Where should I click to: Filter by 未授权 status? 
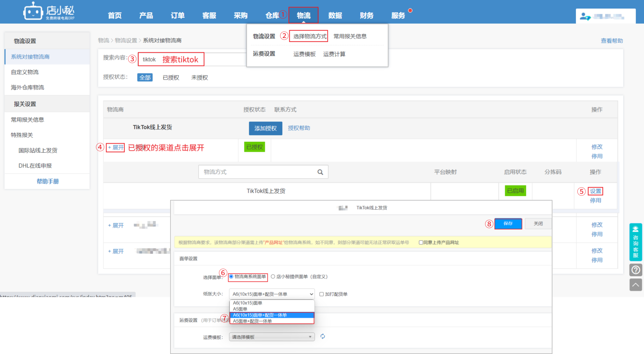[x=200, y=78]
